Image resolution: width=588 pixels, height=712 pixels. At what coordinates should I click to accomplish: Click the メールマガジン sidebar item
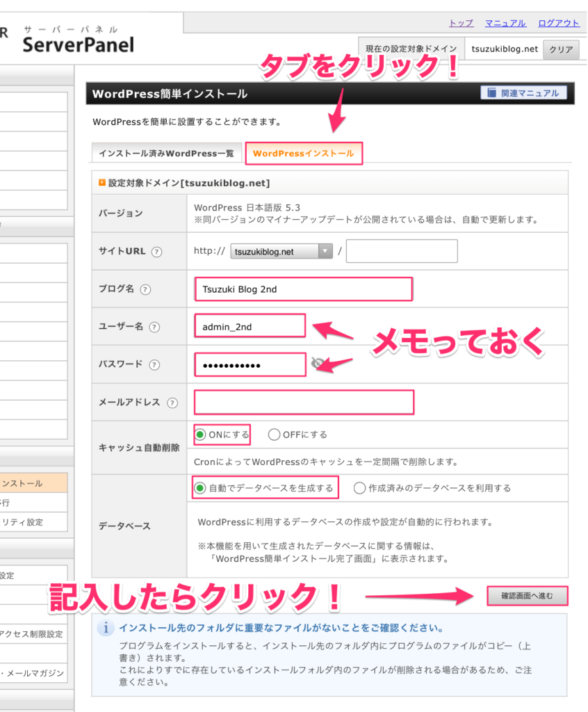pyautogui.click(x=33, y=673)
